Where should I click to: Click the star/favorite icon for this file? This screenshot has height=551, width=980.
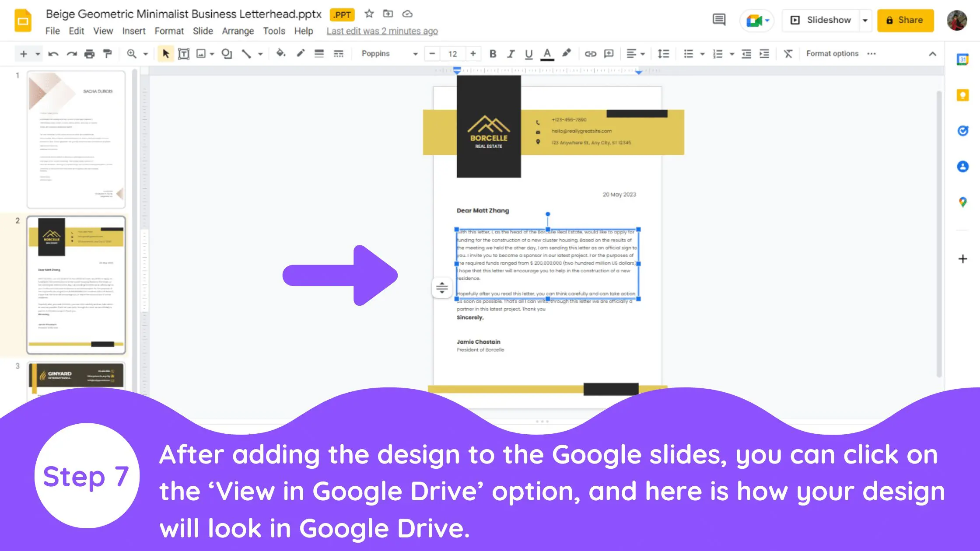369,14
